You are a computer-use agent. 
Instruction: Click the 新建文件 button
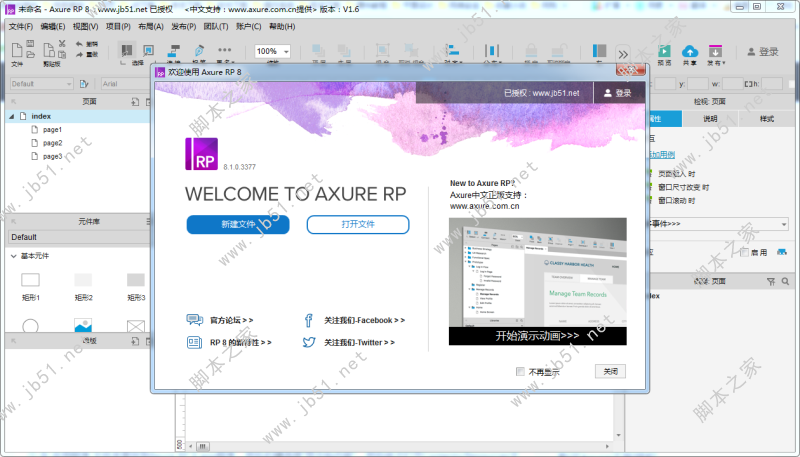pos(238,224)
